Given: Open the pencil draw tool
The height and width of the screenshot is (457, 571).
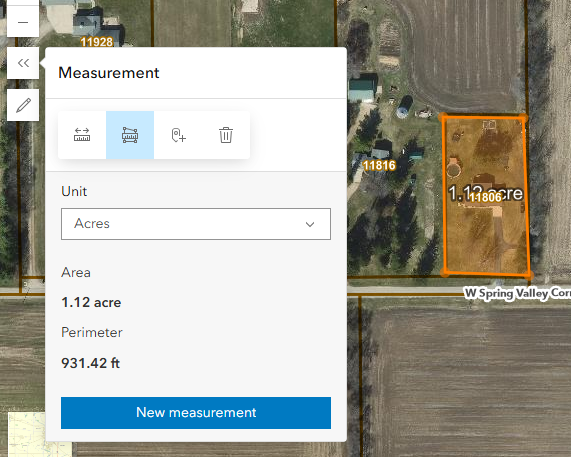Looking at the screenshot, I should coord(23,105).
